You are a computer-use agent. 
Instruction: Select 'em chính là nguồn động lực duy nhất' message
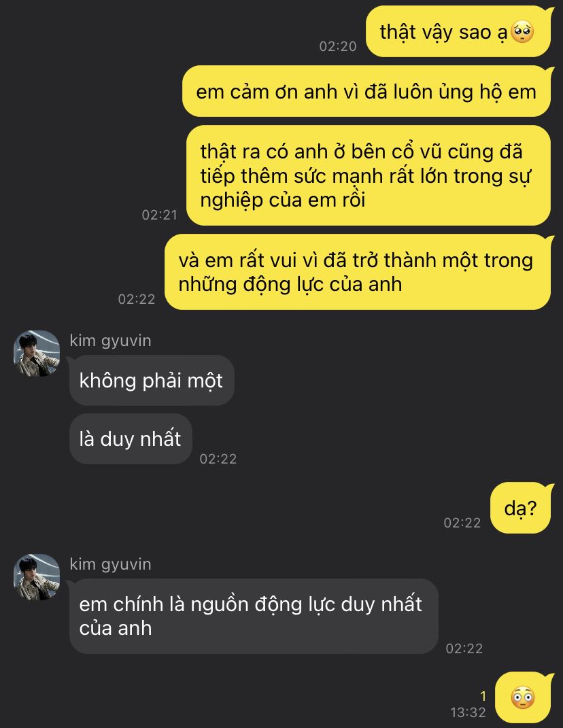click(x=254, y=616)
